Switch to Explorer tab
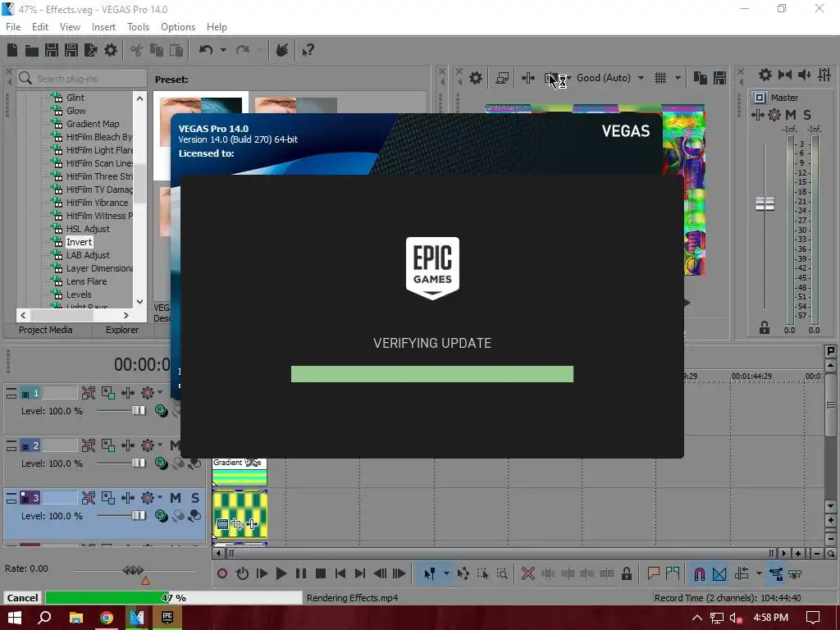Screen dimensions: 840x630 click(x=122, y=330)
